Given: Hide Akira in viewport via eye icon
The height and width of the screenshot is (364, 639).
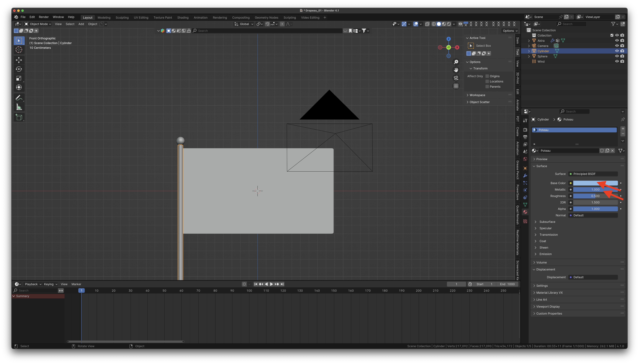Looking at the screenshot, I should (617, 41).
